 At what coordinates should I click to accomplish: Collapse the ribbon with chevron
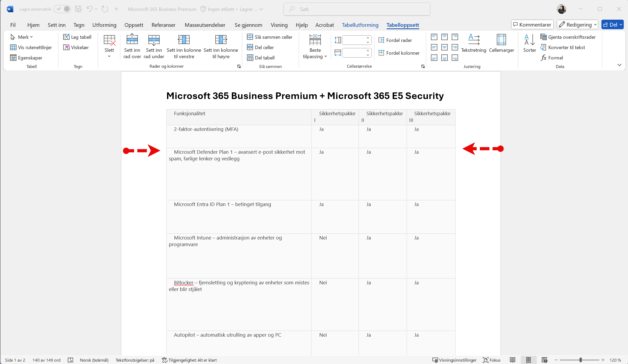tap(620, 65)
